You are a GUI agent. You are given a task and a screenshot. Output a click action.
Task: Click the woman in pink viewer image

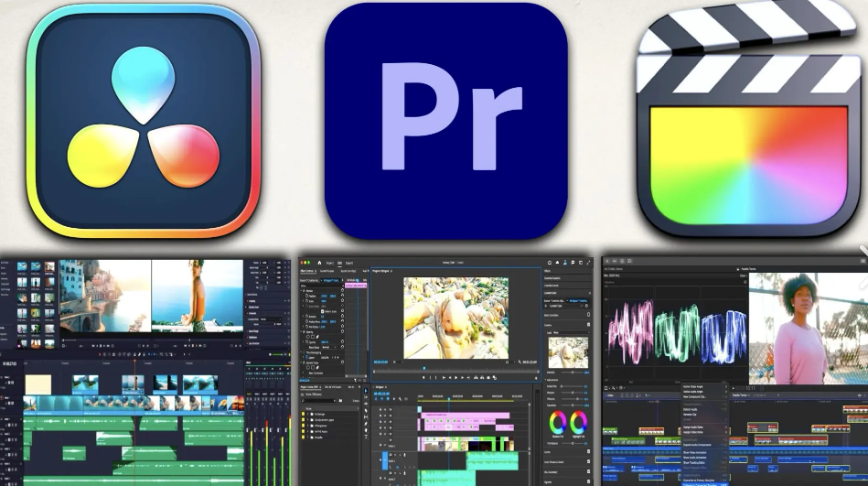point(805,328)
